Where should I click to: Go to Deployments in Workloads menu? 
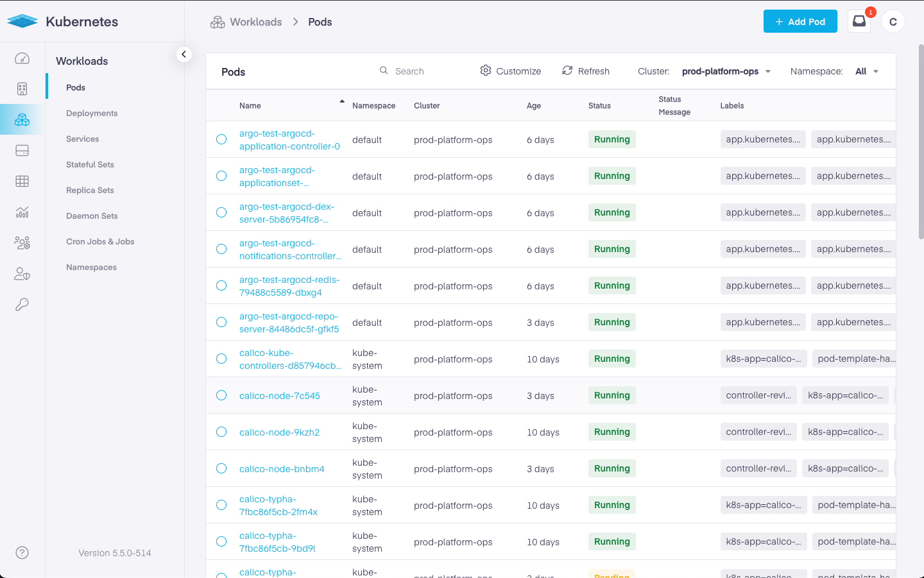tap(92, 113)
